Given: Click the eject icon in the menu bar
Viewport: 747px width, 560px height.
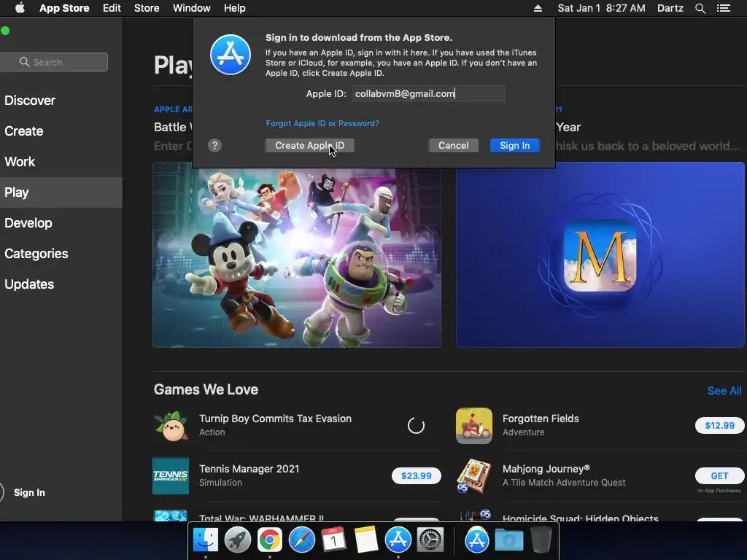Looking at the screenshot, I should click(x=538, y=8).
